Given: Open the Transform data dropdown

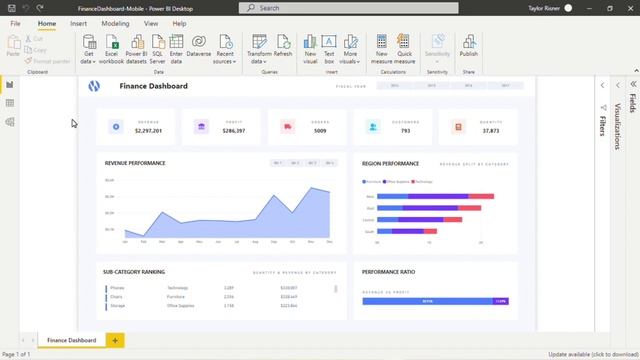Looking at the screenshot, I should 259,49.
